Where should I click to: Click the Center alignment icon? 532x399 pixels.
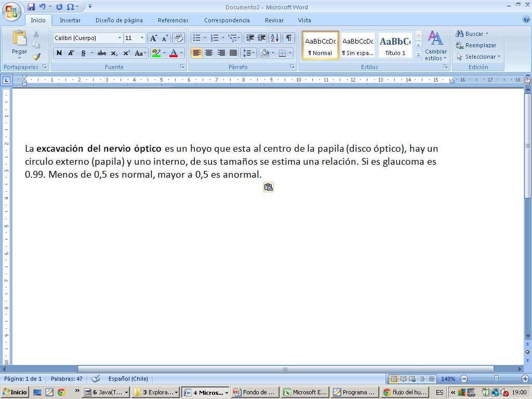click(x=209, y=53)
